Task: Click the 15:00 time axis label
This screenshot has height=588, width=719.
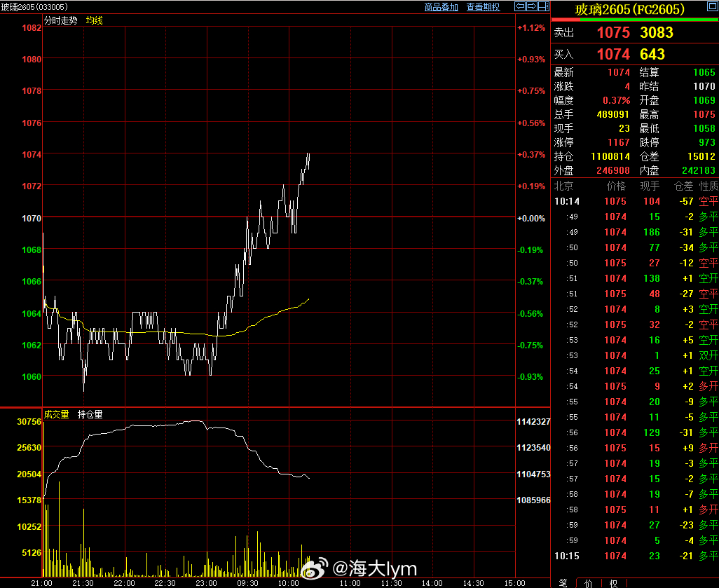Action: 514,583
